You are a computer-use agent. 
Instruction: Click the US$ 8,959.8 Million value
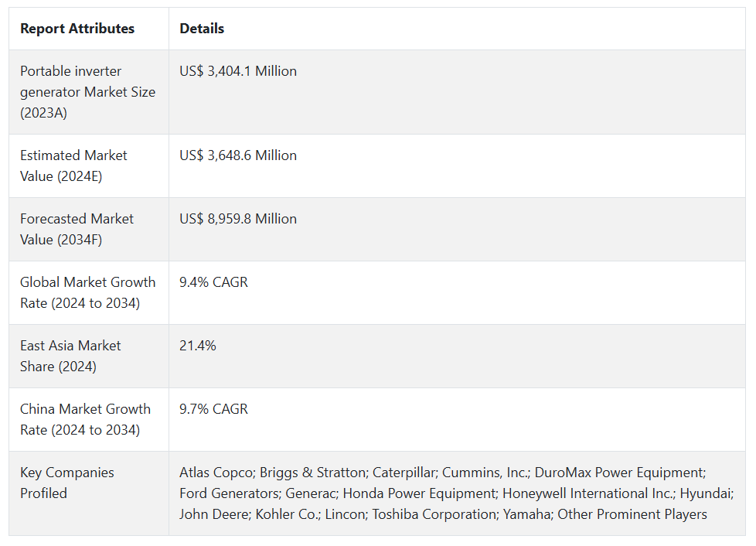coord(238,219)
